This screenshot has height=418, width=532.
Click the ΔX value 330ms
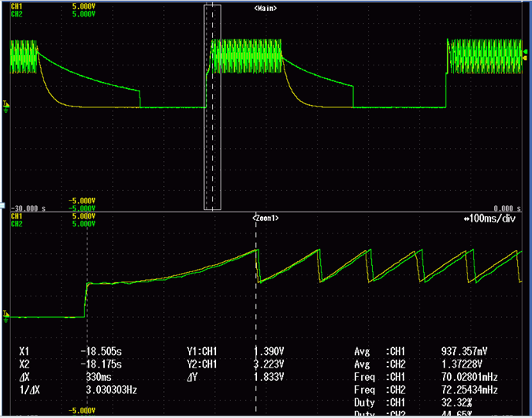[99, 377]
